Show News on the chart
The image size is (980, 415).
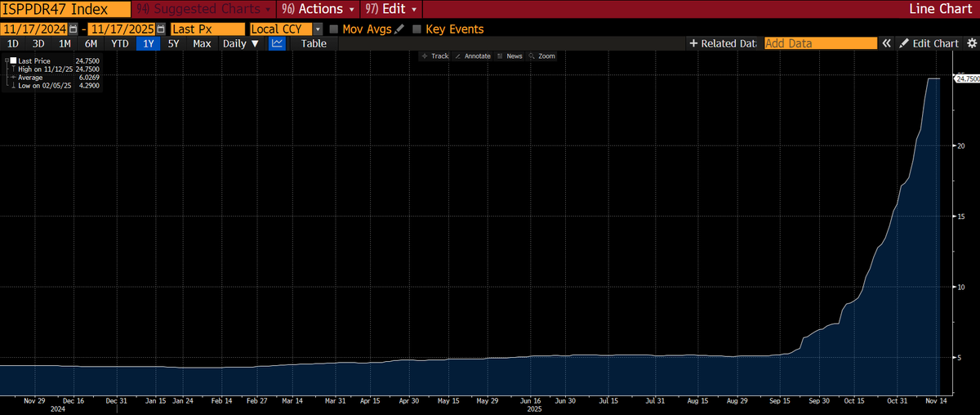510,56
